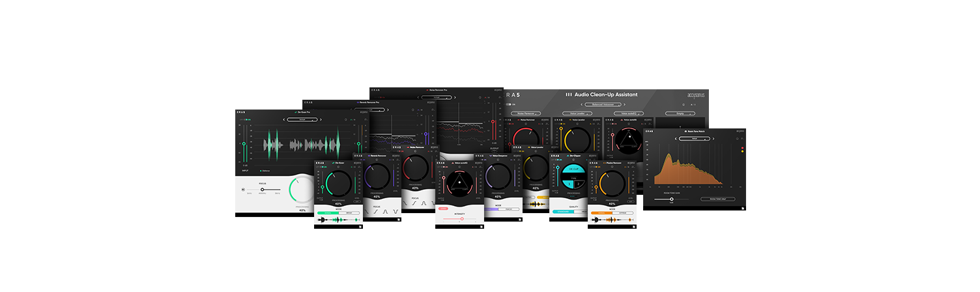Screen dimensions: 980x292
Task: Click the Voice autoEQ triangle pad center dot
Action: (x=459, y=182)
